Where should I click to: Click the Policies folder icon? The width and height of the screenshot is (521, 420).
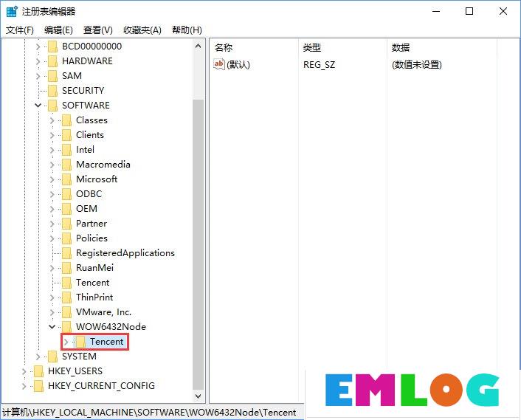coord(66,238)
